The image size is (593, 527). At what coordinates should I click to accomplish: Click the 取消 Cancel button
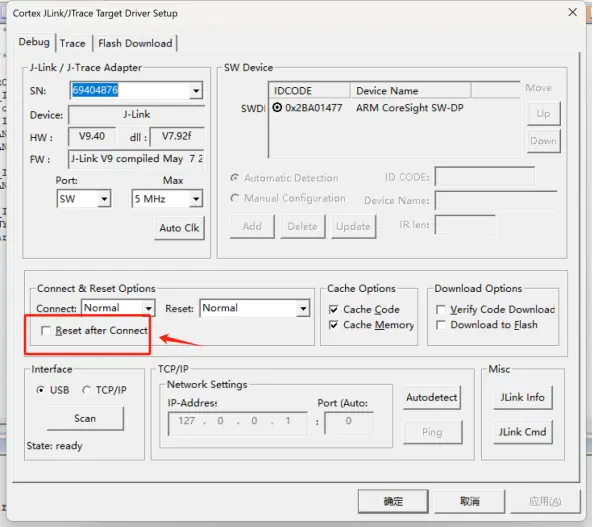click(469, 502)
